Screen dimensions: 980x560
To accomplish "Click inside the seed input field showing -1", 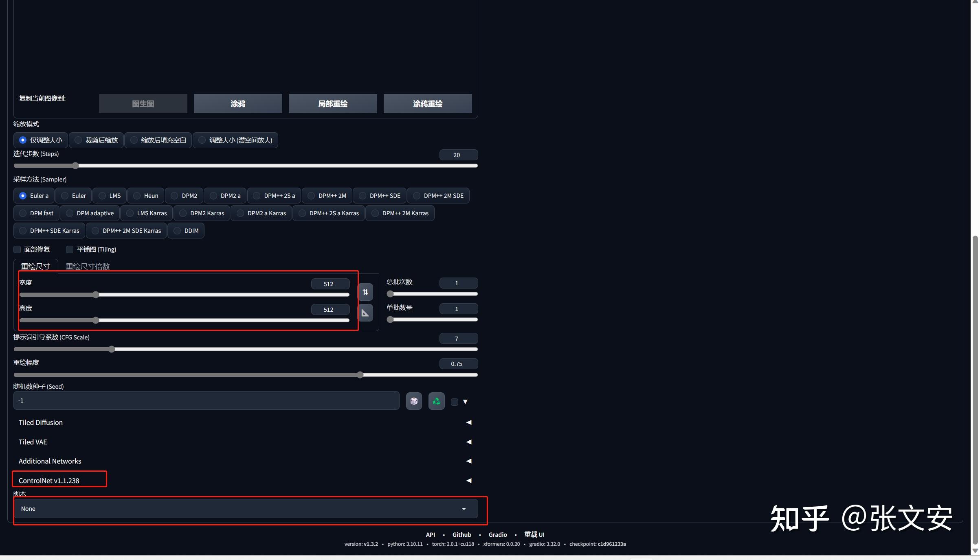I will point(206,401).
